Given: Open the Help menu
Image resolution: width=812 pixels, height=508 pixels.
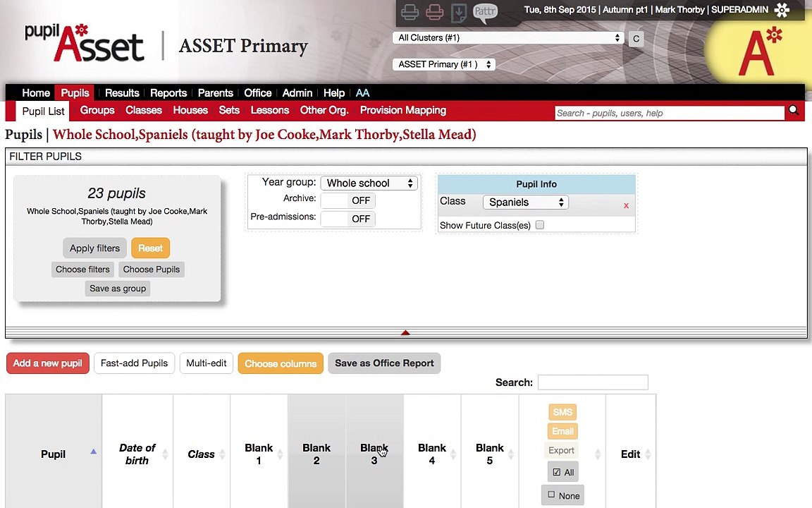Looking at the screenshot, I should pos(334,93).
